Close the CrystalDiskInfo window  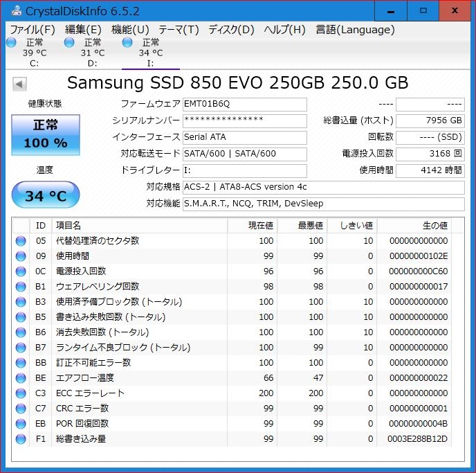coord(455,11)
